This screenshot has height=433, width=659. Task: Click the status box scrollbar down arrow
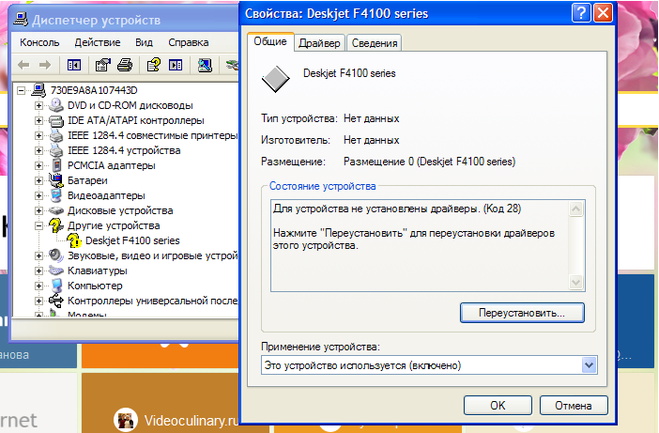[576, 282]
